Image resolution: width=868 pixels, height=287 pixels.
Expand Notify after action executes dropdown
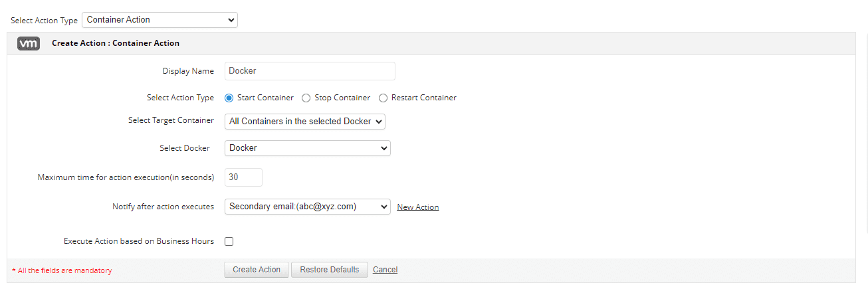pos(308,207)
